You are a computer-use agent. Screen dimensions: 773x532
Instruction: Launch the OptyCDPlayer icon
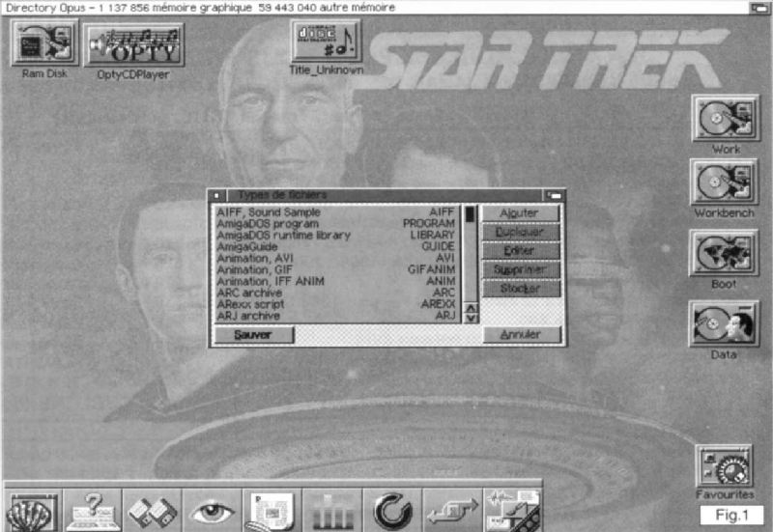pyautogui.click(x=133, y=44)
